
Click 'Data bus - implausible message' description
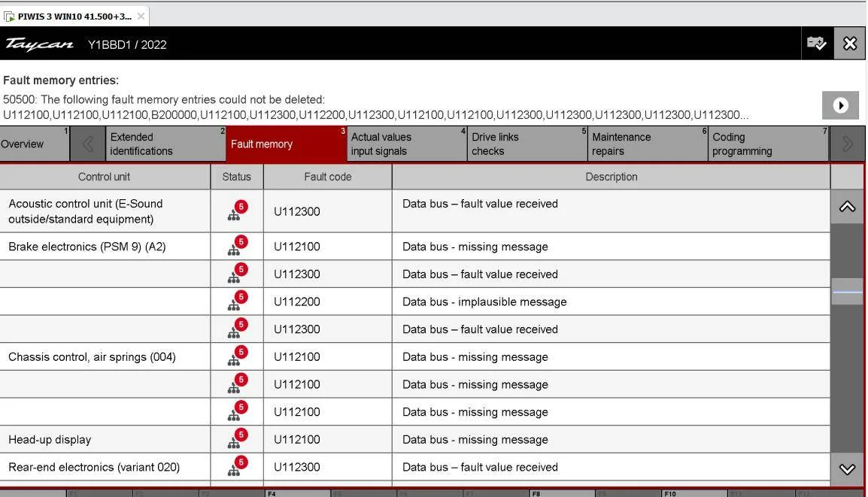tap(484, 302)
